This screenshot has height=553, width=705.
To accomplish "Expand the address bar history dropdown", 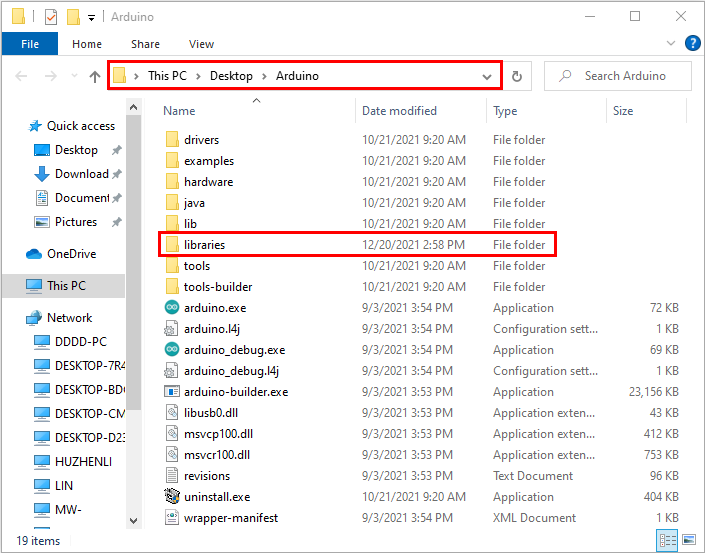I will click(486, 76).
